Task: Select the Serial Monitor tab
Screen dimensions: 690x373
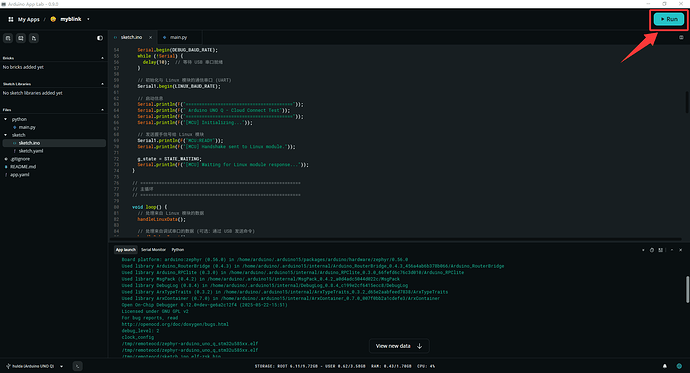Action: pyautogui.click(x=154, y=250)
